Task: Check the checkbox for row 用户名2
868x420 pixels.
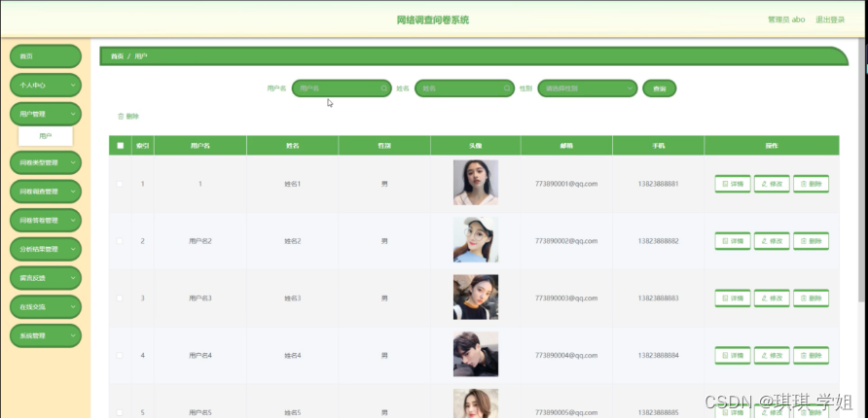Action: pos(120,241)
